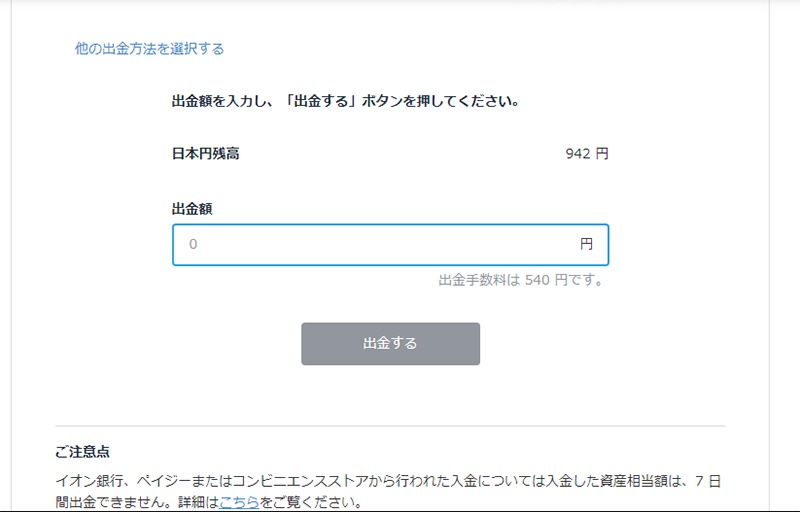Click the placeholder 0 in the amount field

[193, 244]
